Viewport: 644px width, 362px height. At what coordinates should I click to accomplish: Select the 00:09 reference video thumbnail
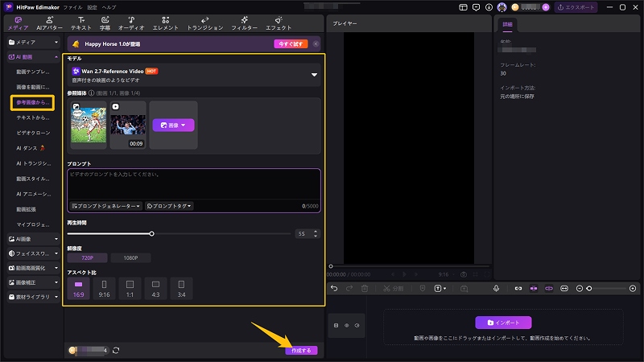pos(128,125)
